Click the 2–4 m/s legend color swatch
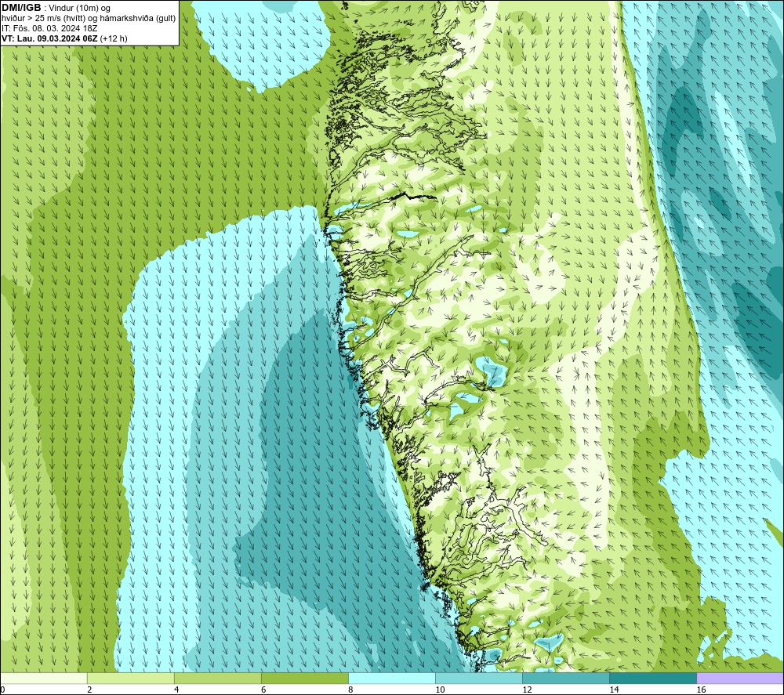This screenshot has width=784, height=695. coord(130,679)
